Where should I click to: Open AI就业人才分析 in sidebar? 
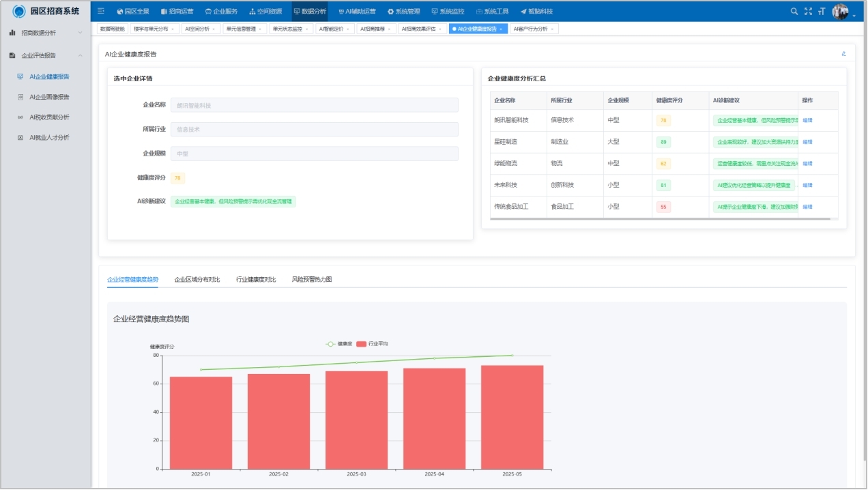coord(49,138)
